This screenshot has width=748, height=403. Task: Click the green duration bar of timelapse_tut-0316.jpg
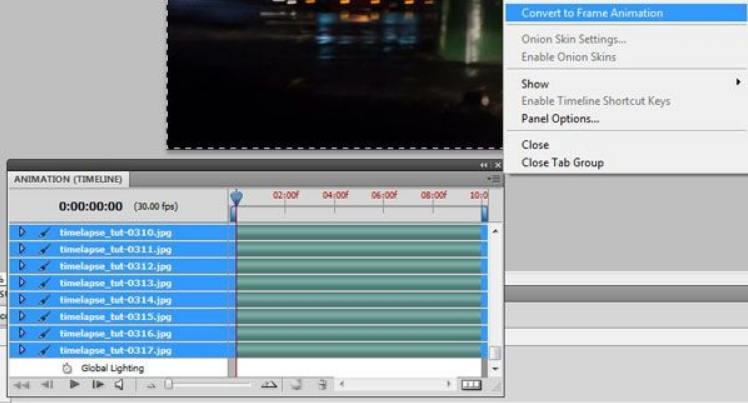[360, 333]
